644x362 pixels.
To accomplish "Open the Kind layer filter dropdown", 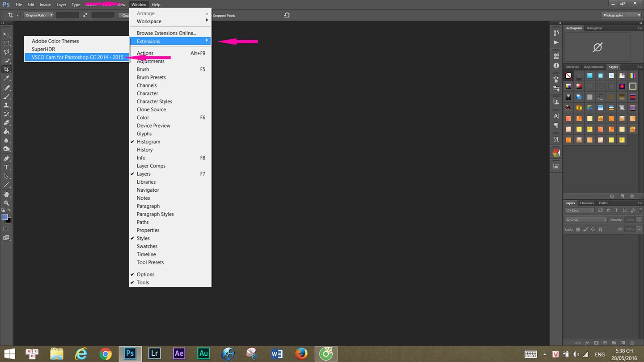I will (580, 210).
